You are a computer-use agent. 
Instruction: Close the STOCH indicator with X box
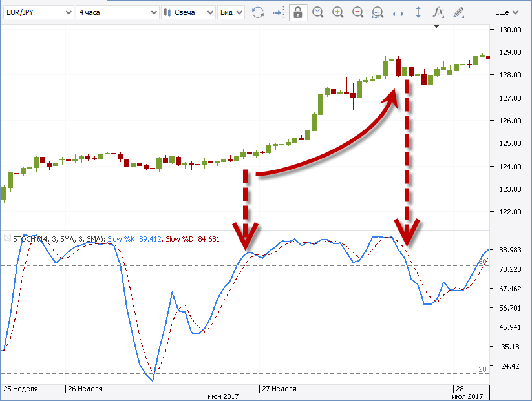coord(7,238)
